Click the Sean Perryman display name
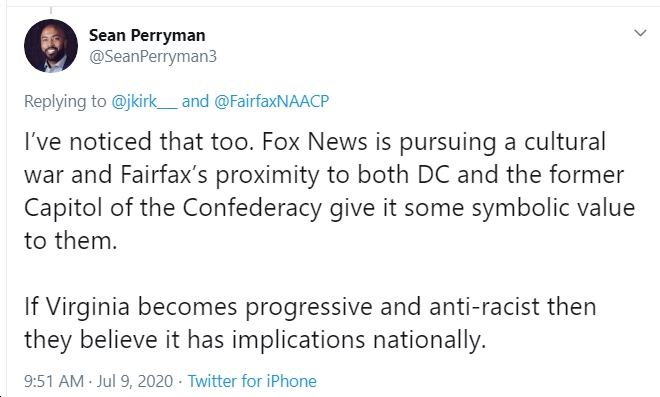 point(147,35)
